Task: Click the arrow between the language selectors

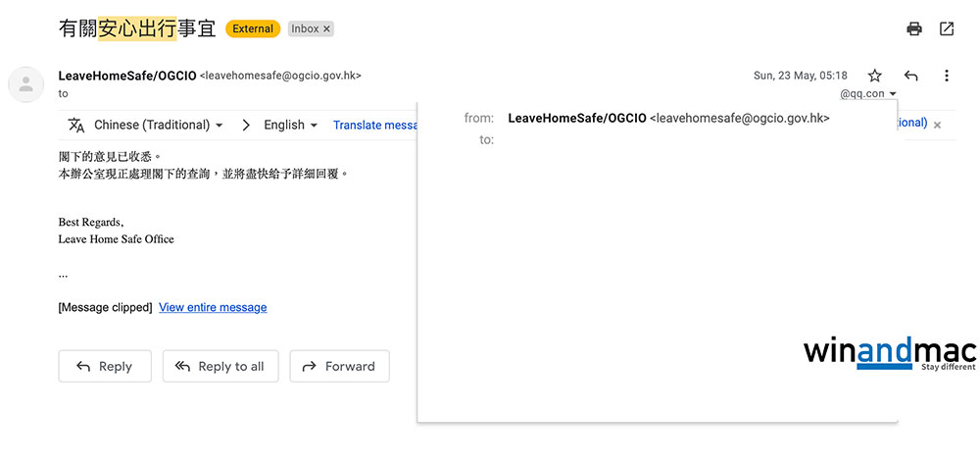Action: [246, 125]
